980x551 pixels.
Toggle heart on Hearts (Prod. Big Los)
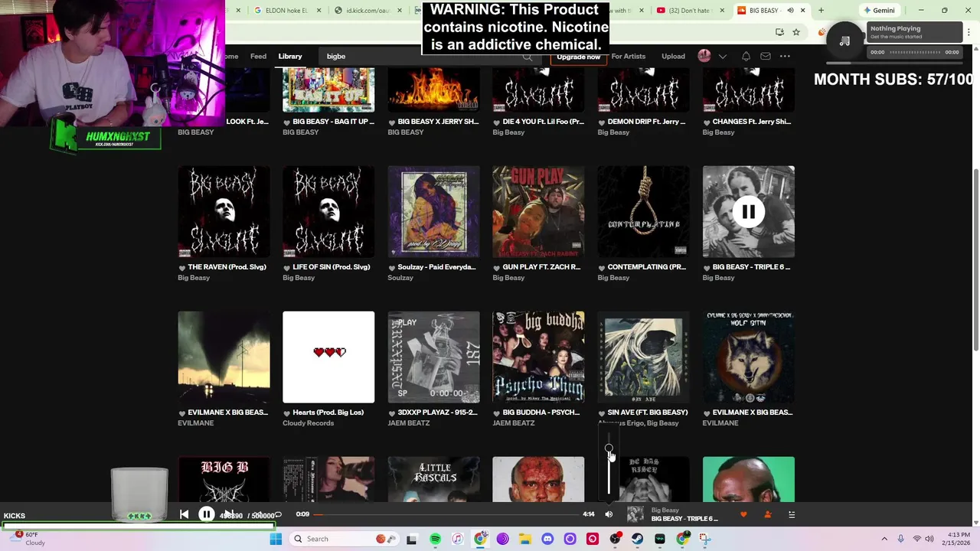point(287,413)
